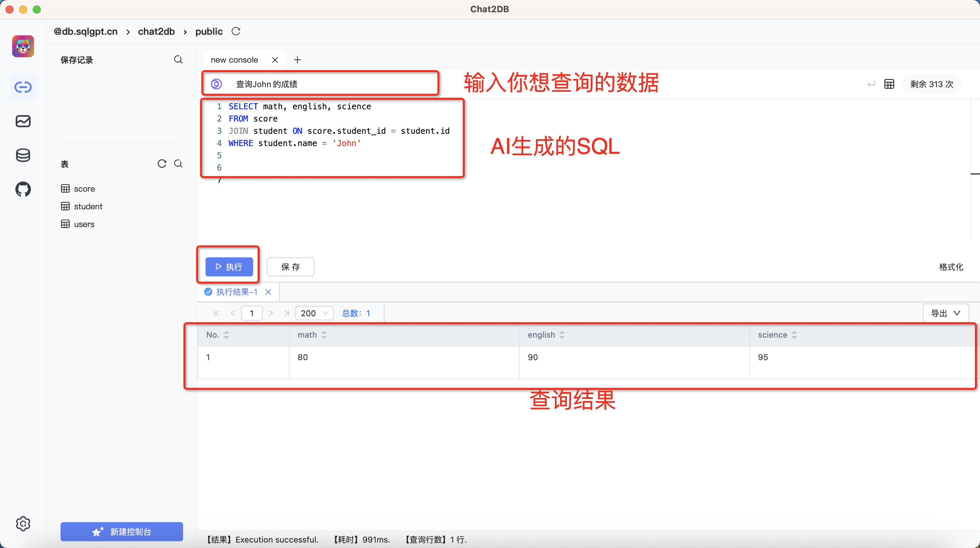This screenshot has height=548, width=980.
Task: Sort results by the math column
Action: click(324, 335)
